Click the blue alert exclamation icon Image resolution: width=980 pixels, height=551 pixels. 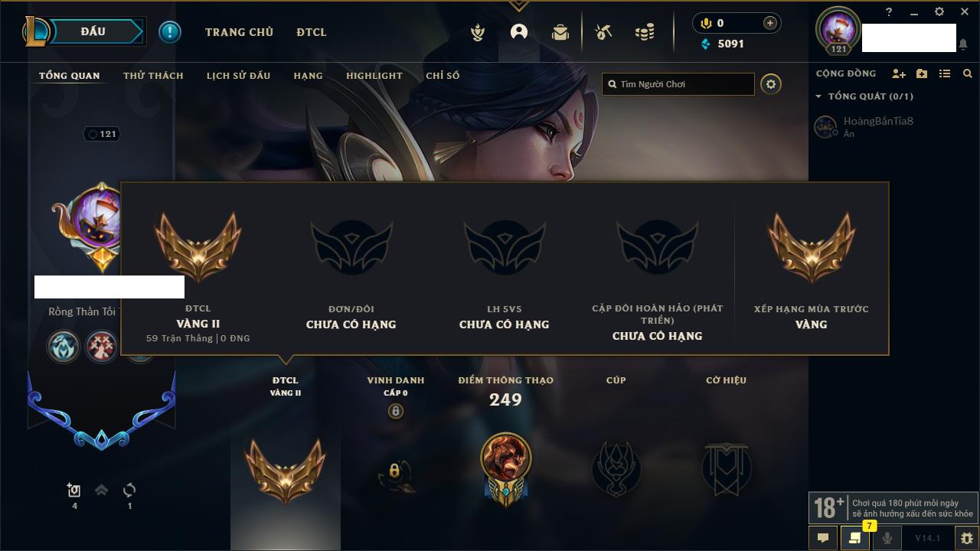pyautogui.click(x=170, y=32)
